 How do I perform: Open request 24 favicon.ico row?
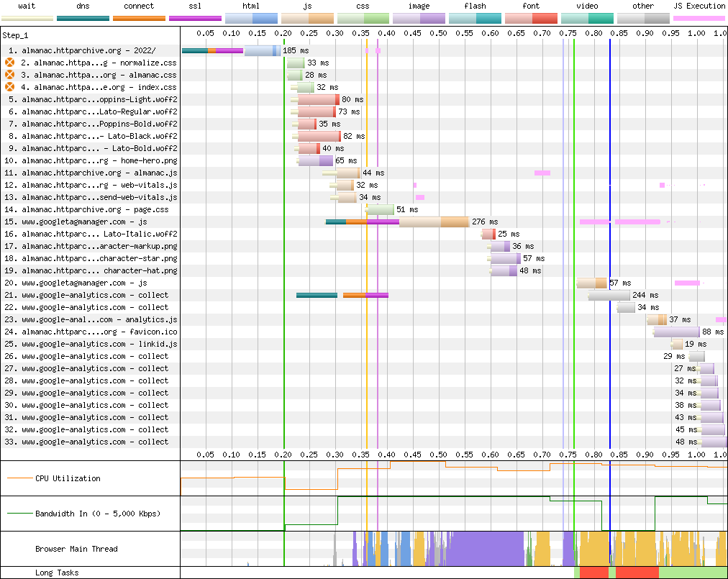[99, 332]
